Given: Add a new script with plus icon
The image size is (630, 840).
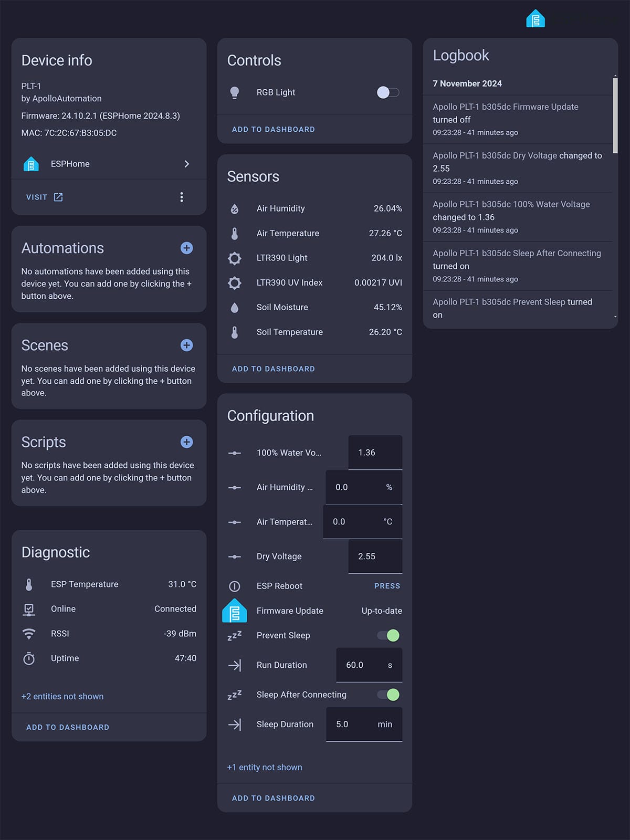Looking at the screenshot, I should (x=186, y=442).
